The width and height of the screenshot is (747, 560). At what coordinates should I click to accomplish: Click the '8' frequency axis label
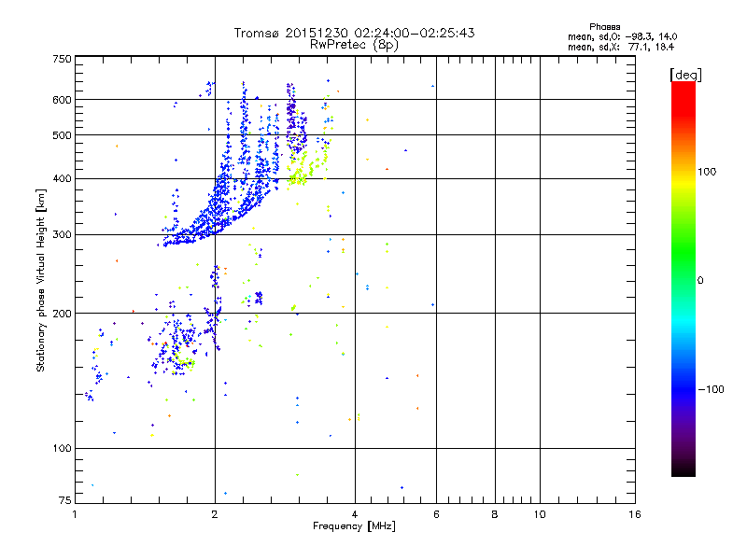point(495,514)
